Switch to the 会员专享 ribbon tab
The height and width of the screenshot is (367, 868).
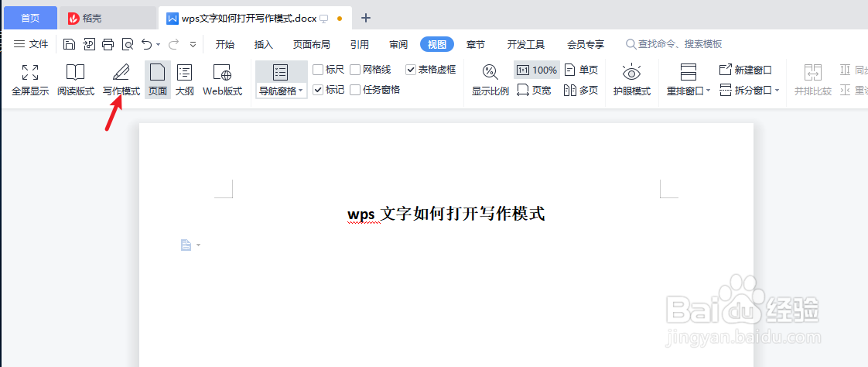[586, 44]
